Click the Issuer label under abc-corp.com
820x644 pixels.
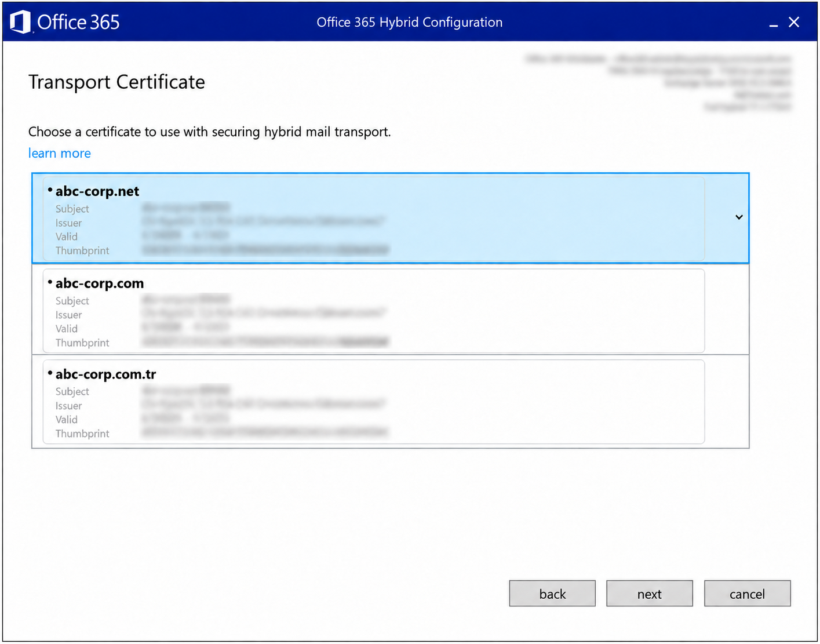point(69,315)
